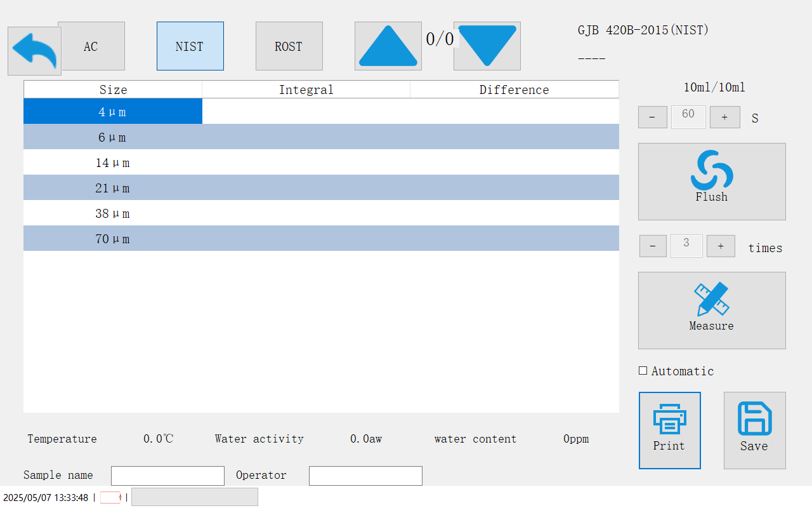
Task: Increase measurement times with plus button
Action: 721,246
